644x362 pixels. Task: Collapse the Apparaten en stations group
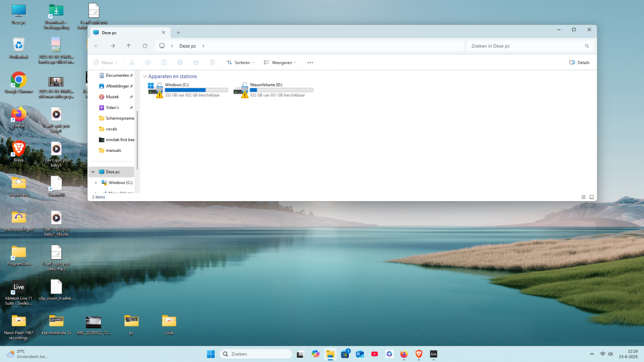pyautogui.click(x=145, y=76)
